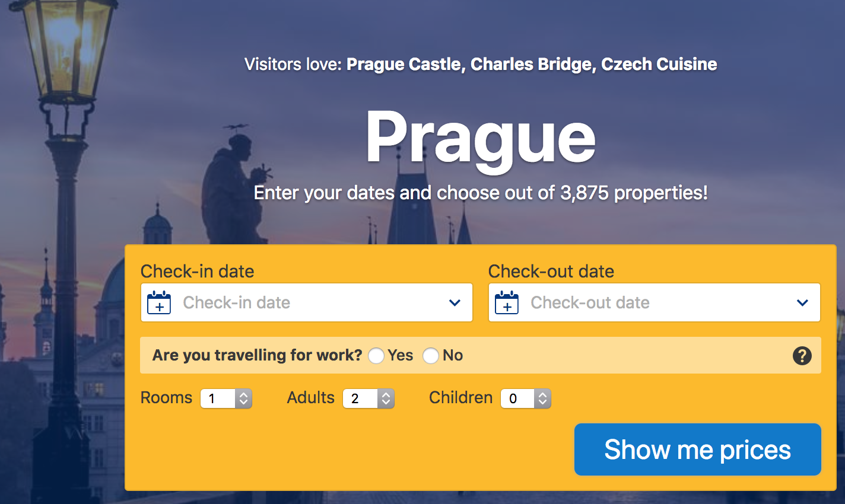Select Yes for travelling for work
Screen dimensions: 845x504
(376, 356)
